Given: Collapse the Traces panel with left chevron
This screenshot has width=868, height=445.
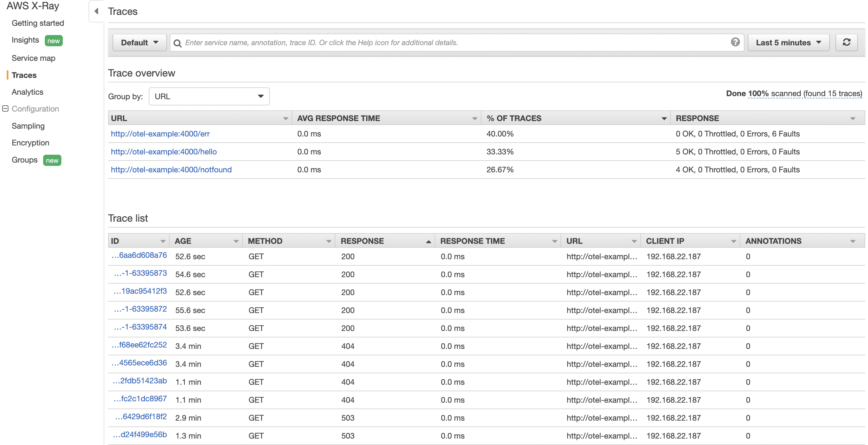Looking at the screenshot, I should [96, 11].
